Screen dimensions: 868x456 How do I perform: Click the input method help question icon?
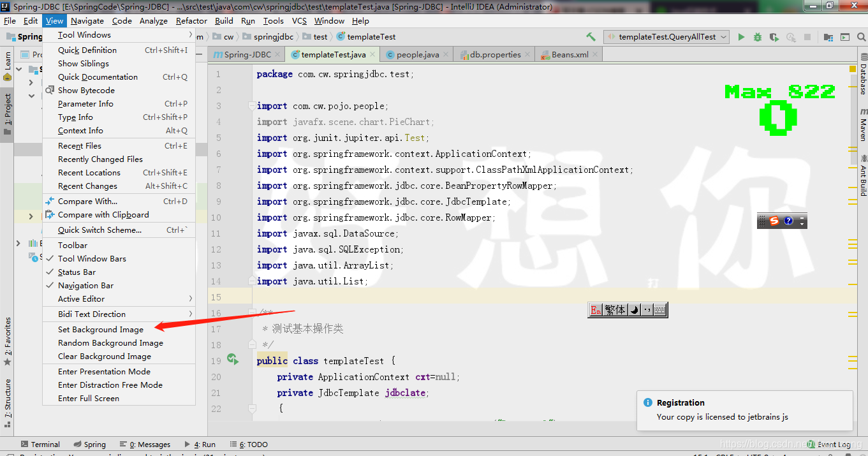click(x=788, y=221)
